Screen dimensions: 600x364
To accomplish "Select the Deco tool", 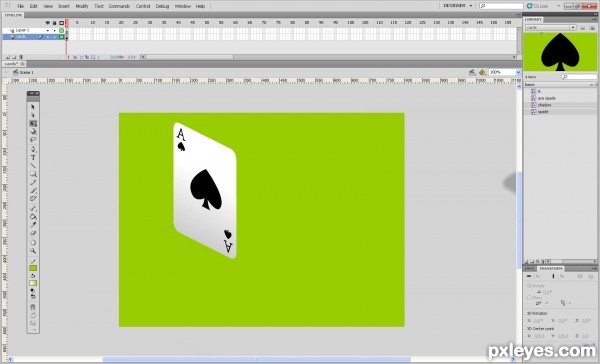I will click(x=33, y=198).
